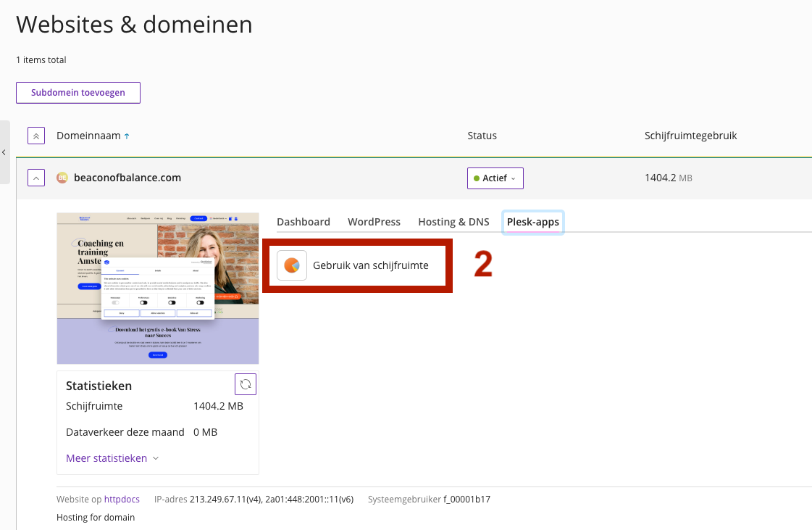Select the Plesk-apps tab

[x=532, y=222]
